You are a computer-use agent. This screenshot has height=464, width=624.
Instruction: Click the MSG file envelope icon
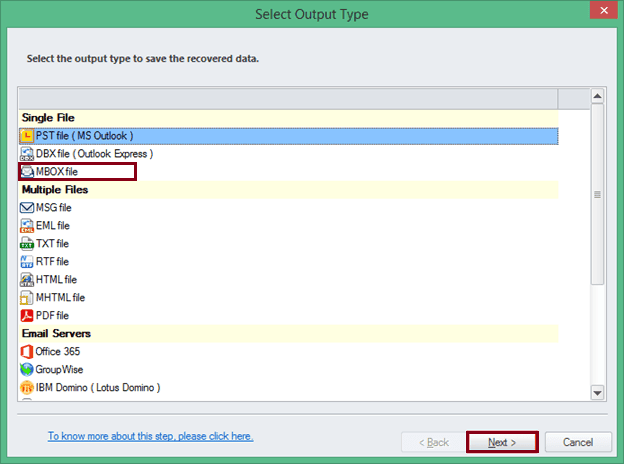(x=27, y=208)
